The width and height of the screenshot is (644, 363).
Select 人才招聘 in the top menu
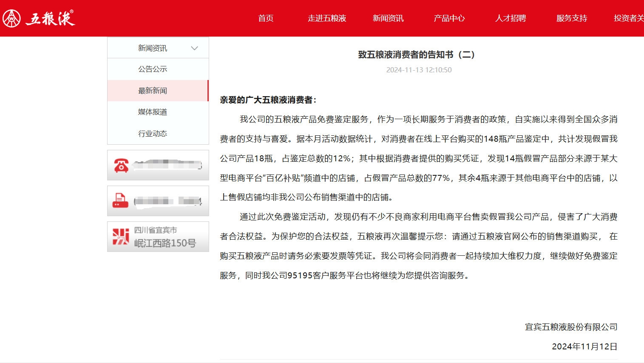coord(511,18)
